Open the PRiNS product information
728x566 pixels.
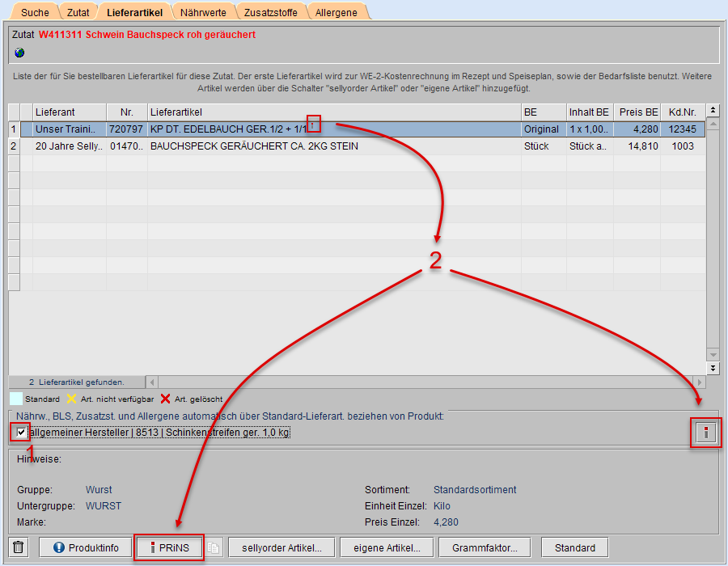coord(168,547)
